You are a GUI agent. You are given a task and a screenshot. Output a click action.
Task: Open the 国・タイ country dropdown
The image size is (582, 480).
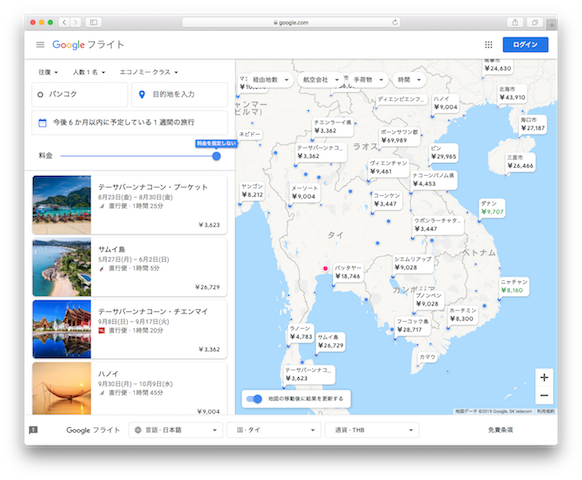pos(275,430)
